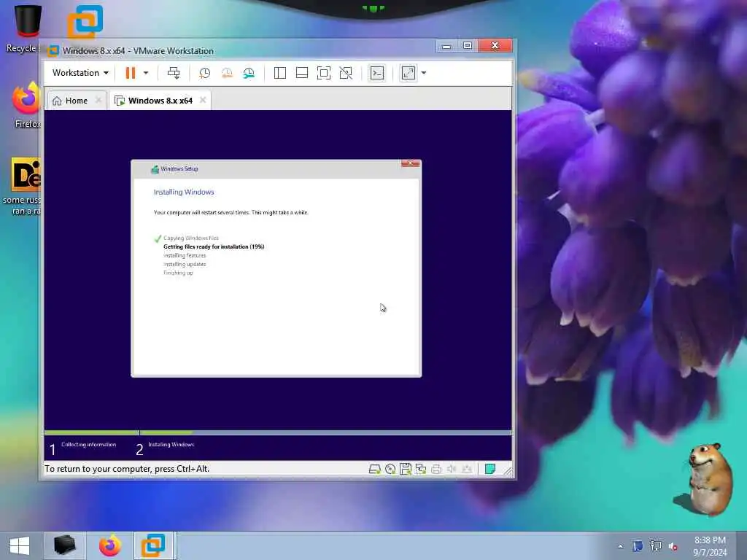Close the Windows Setup dialog
The image size is (747, 560).
point(410,163)
